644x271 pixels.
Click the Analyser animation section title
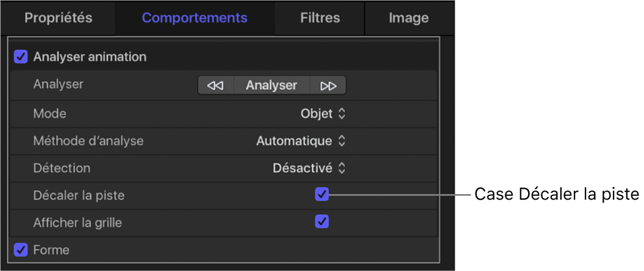[x=90, y=57]
